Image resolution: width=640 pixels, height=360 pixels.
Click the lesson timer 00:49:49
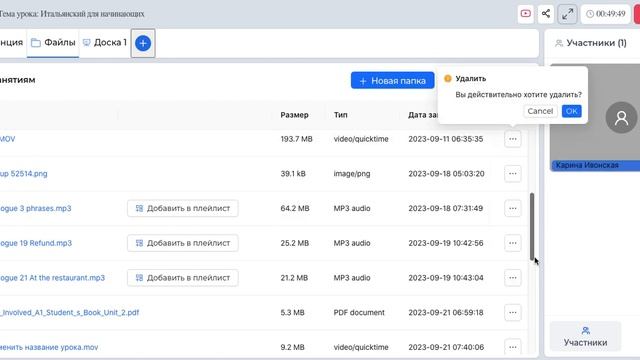point(606,13)
